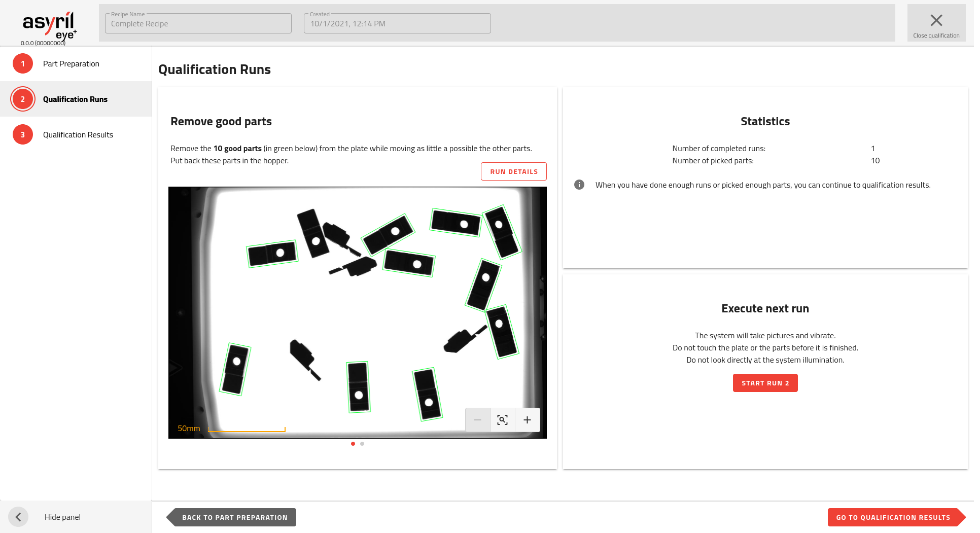The height and width of the screenshot is (533, 980).
Task: Go to Qualification Results
Action: [x=893, y=517]
